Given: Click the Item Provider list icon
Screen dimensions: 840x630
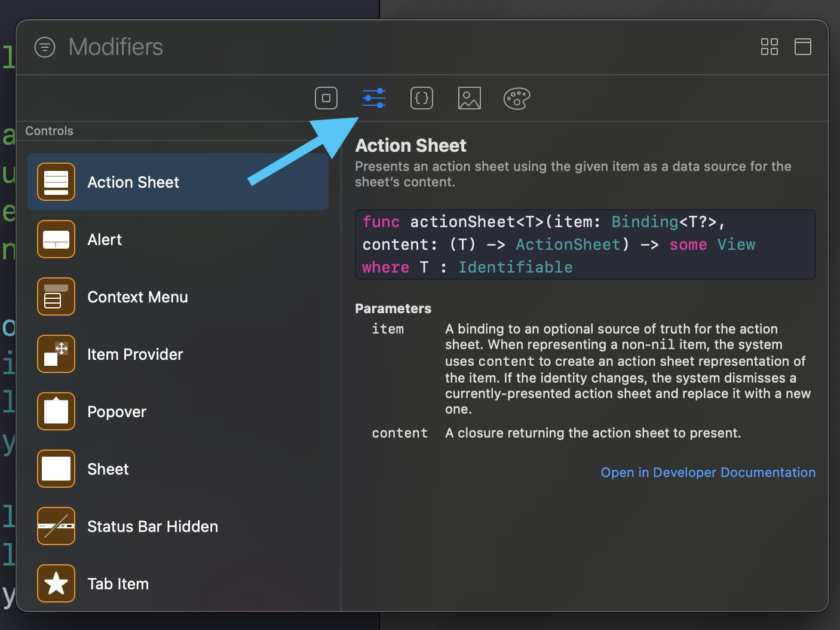Looking at the screenshot, I should coord(56,354).
